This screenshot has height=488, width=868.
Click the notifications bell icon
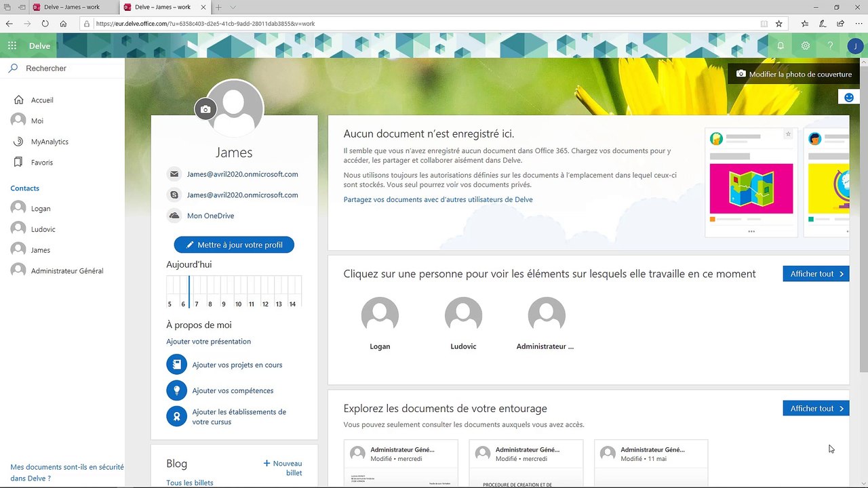point(781,45)
